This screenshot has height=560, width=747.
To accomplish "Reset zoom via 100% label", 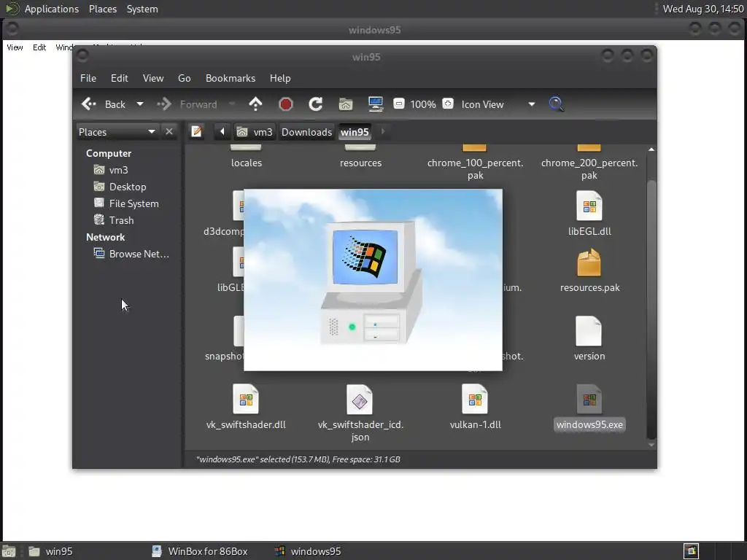I will (x=422, y=104).
